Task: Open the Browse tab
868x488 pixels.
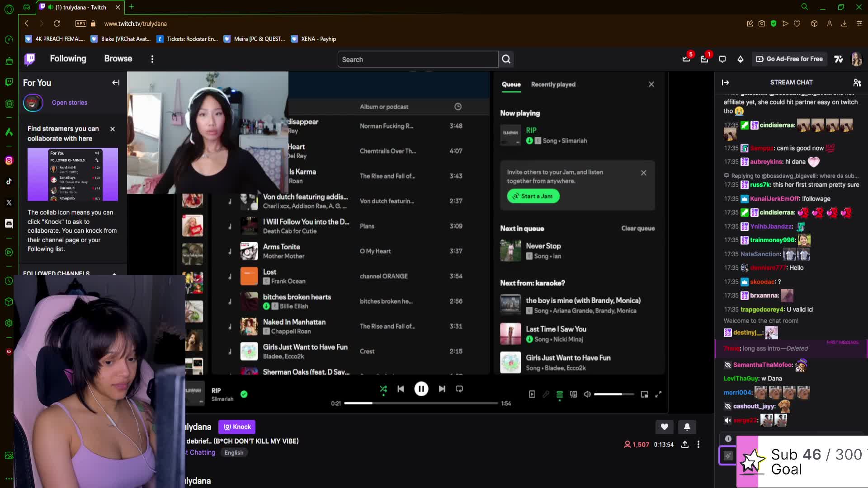Action: point(118,59)
